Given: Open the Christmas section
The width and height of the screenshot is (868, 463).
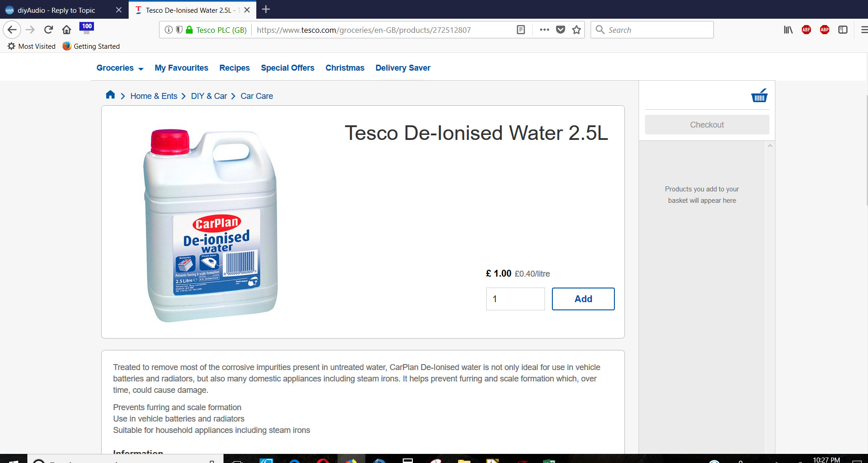Looking at the screenshot, I should click(345, 68).
